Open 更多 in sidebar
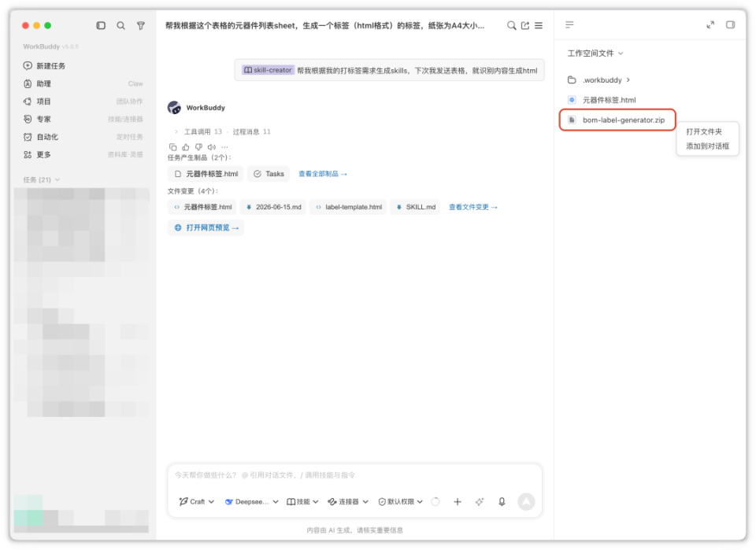This screenshot has width=756, height=550. click(83, 155)
